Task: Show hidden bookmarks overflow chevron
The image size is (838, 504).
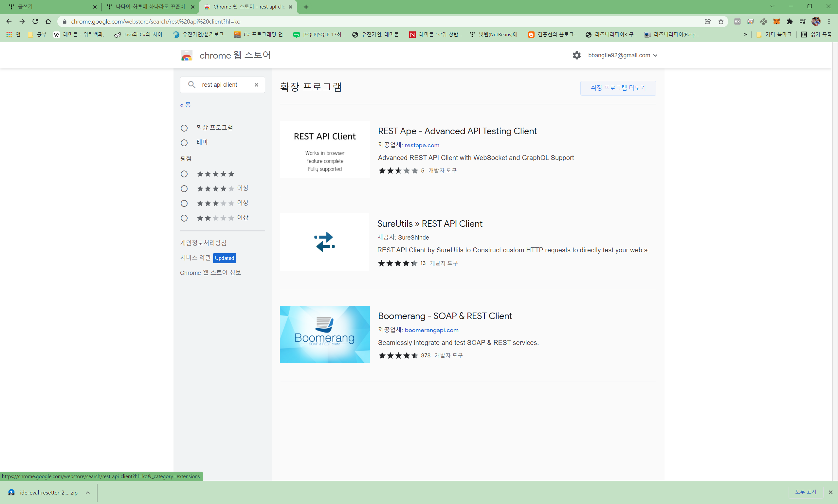Action: [745, 34]
